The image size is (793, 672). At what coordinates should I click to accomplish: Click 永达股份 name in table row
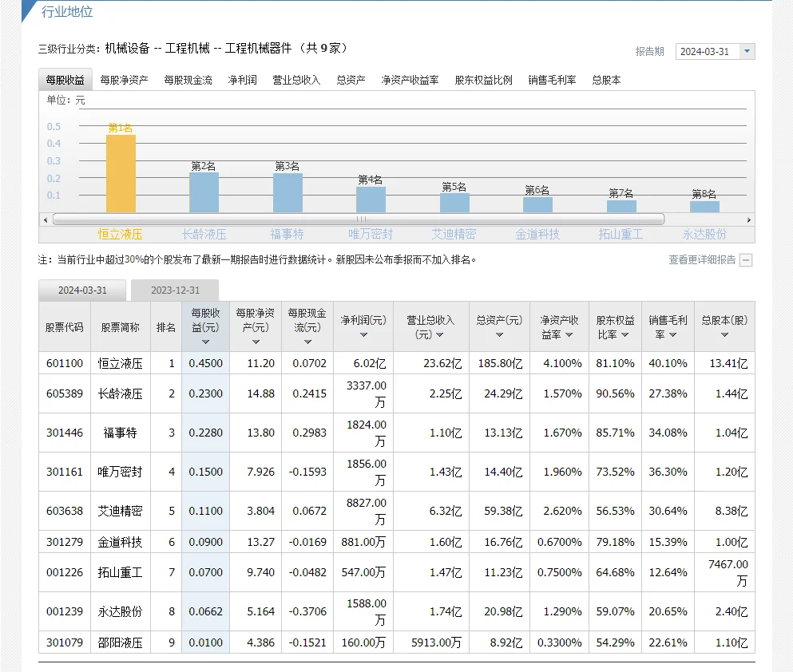pos(121,611)
